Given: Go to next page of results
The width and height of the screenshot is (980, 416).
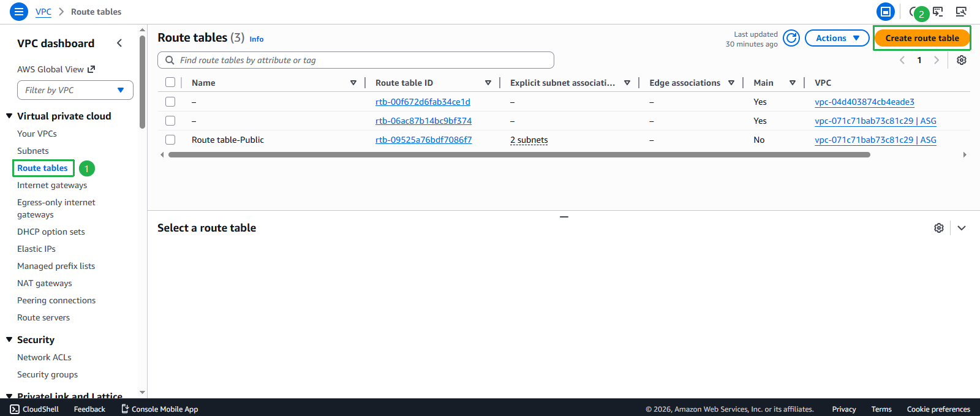Looking at the screenshot, I should pyautogui.click(x=937, y=60).
